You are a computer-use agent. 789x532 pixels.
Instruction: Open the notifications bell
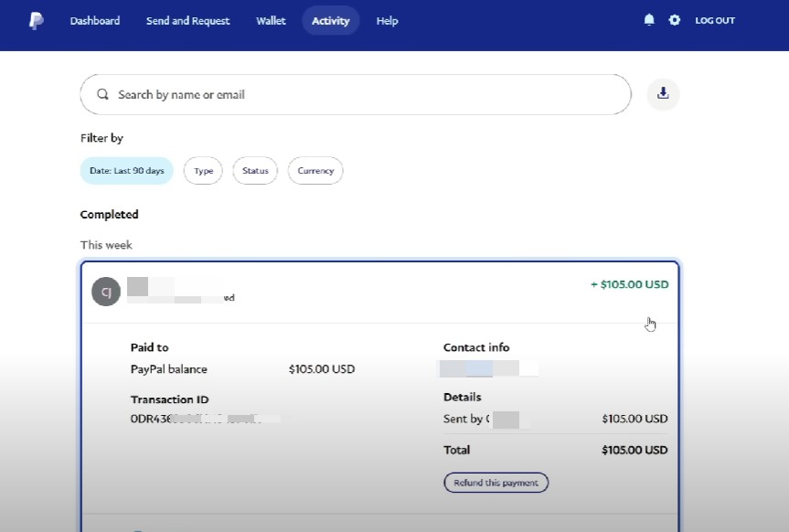(649, 19)
